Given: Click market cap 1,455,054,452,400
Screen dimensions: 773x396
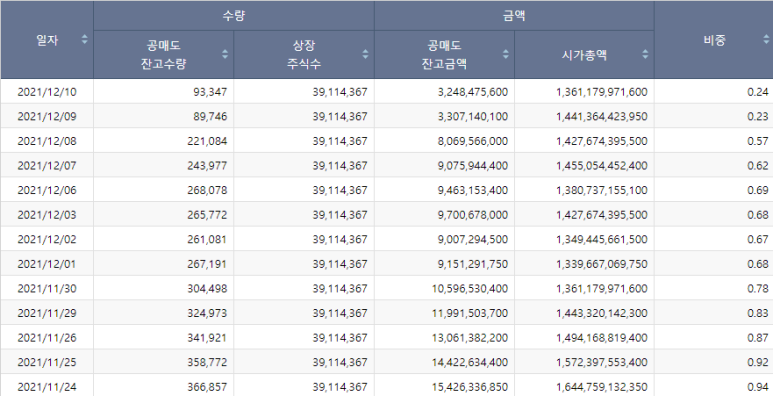Looking at the screenshot, I should point(602,166).
